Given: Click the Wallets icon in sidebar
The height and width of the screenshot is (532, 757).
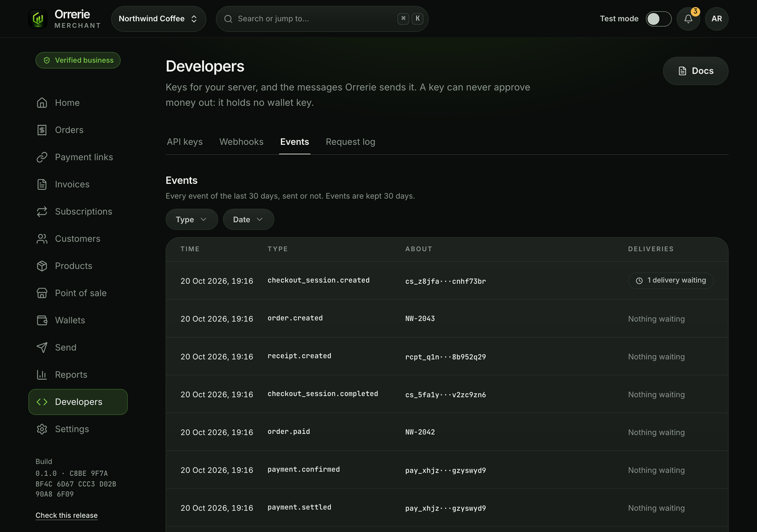Looking at the screenshot, I should [x=42, y=320].
